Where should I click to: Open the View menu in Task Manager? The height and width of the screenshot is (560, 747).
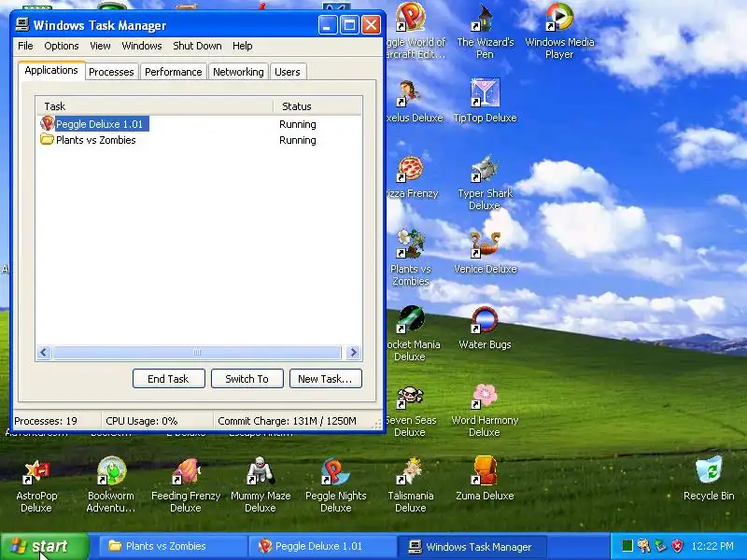(x=100, y=46)
